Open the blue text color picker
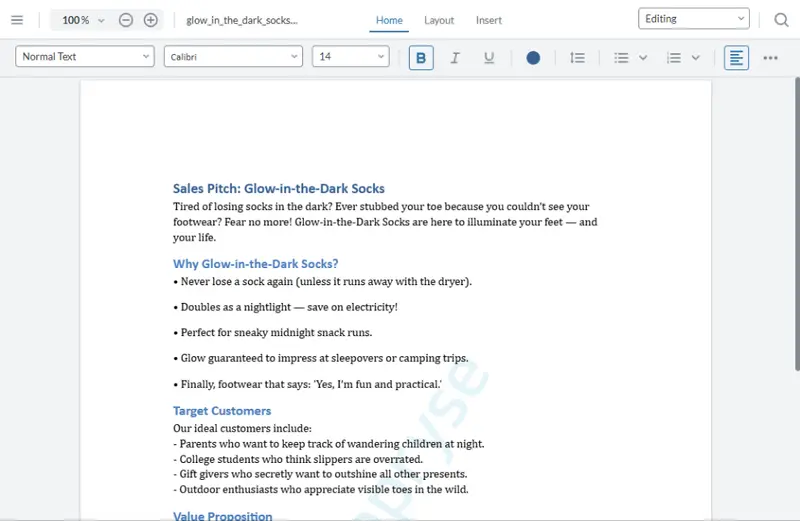Viewport: 800px width, 521px height. (533, 58)
